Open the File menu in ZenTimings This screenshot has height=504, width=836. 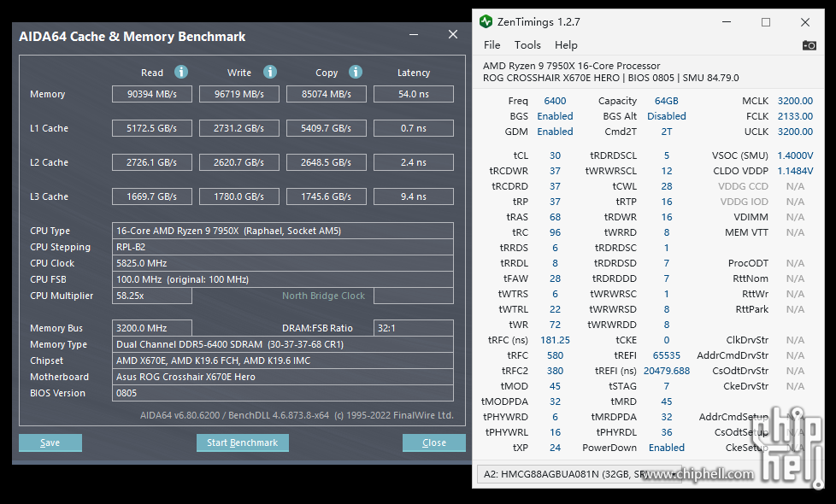[x=492, y=45]
